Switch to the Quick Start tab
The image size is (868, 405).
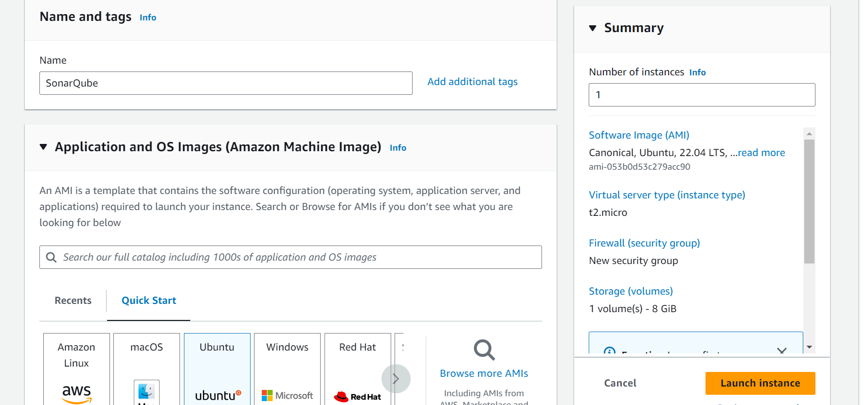pyautogui.click(x=149, y=300)
